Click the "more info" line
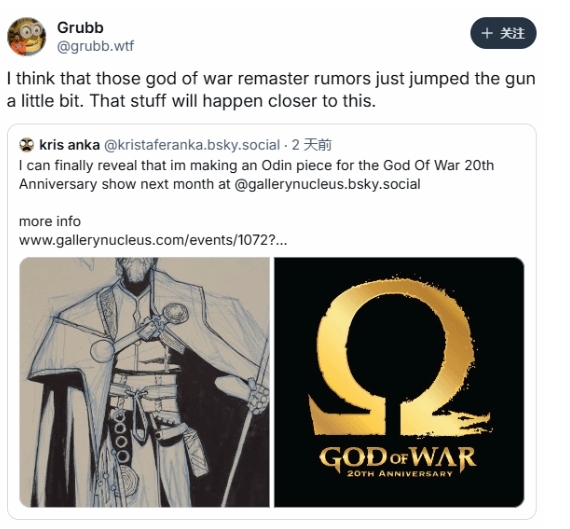 click(50, 221)
